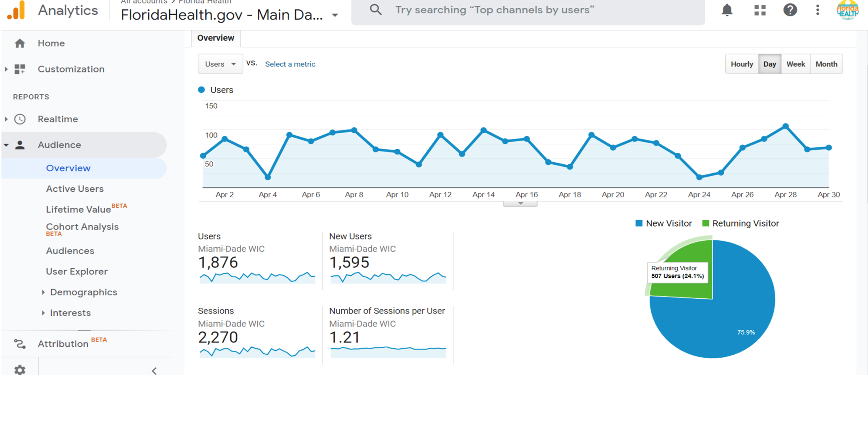This screenshot has width=868, height=431.
Task: Click the Florida Health account avatar
Action: pyautogui.click(x=848, y=10)
